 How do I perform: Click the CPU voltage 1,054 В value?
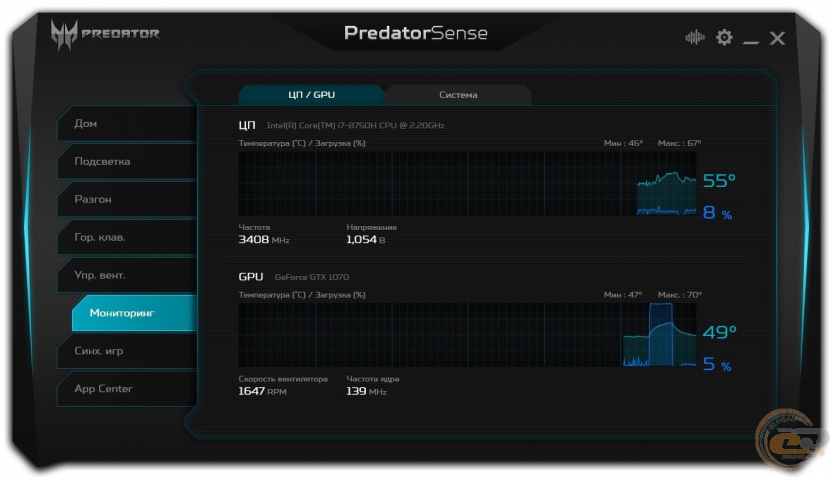[366, 239]
